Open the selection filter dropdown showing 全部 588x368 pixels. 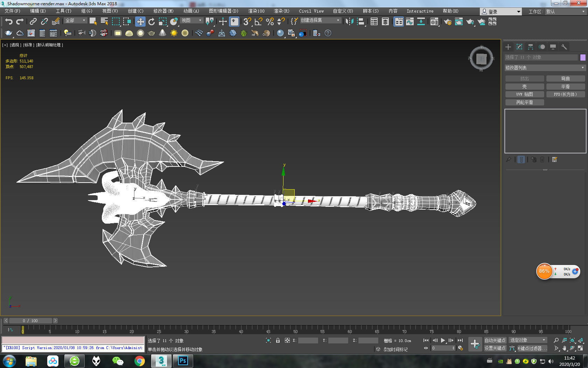click(75, 21)
